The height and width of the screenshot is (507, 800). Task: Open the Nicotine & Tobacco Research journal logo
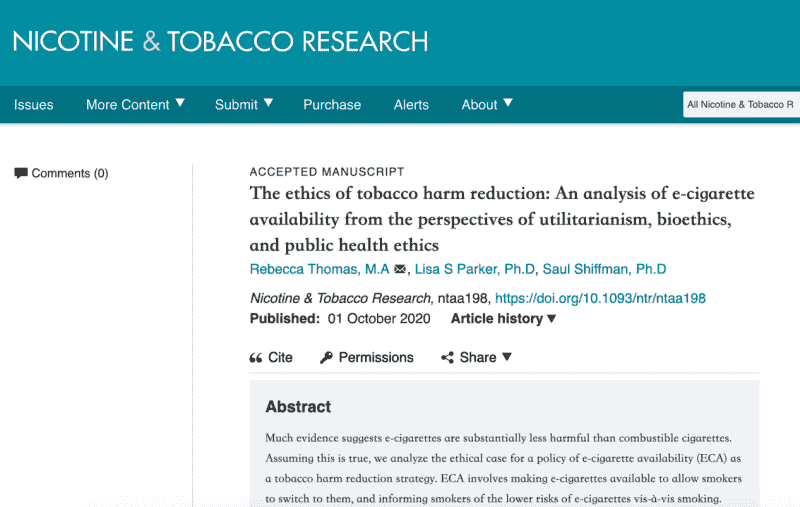(x=220, y=41)
